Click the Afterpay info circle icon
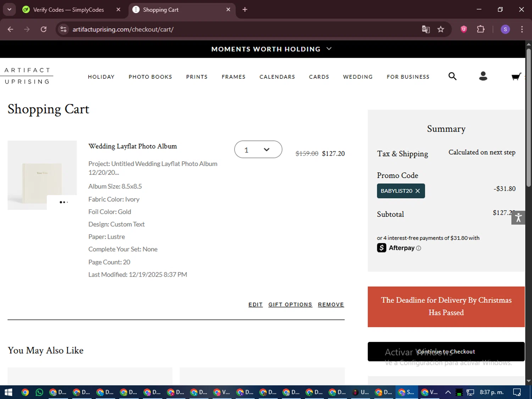Screen dimensions: 532x399 tap(419, 248)
